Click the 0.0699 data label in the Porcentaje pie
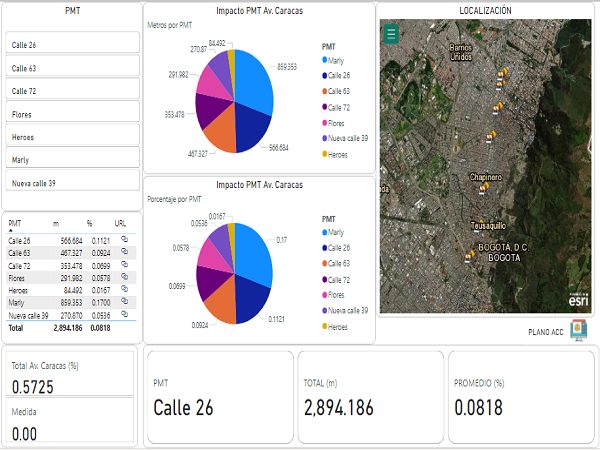Screen dimensions: 600x450 pyautogui.click(x=177, y=286)
